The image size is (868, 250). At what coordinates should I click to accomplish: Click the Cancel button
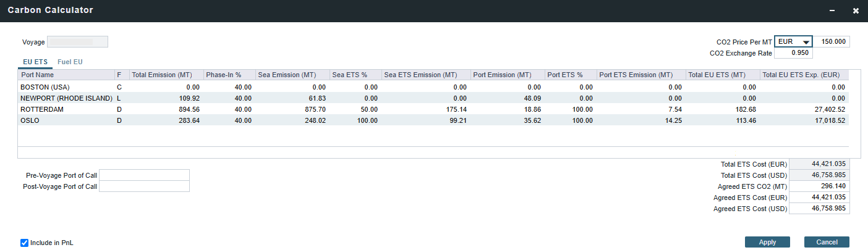[827, 242]
